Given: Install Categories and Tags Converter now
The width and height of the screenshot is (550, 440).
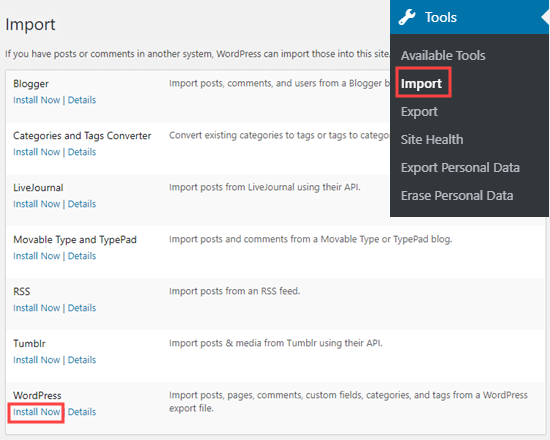Looking at the screenshot, I should pyautogui.click(x=36, y=152).
